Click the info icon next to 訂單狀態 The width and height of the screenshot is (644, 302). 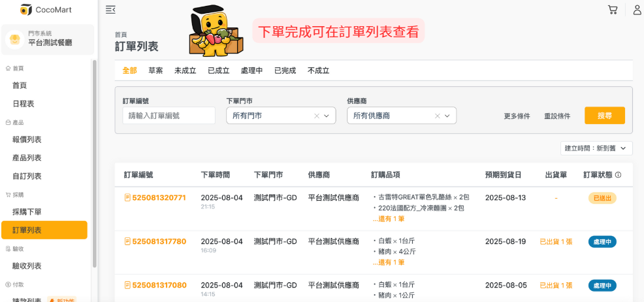click(618, 175)
